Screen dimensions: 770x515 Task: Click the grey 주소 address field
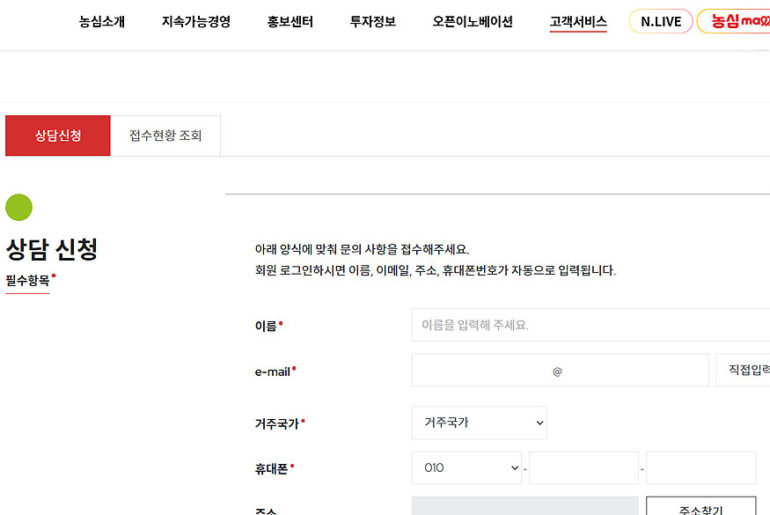[x=525, y=507]
